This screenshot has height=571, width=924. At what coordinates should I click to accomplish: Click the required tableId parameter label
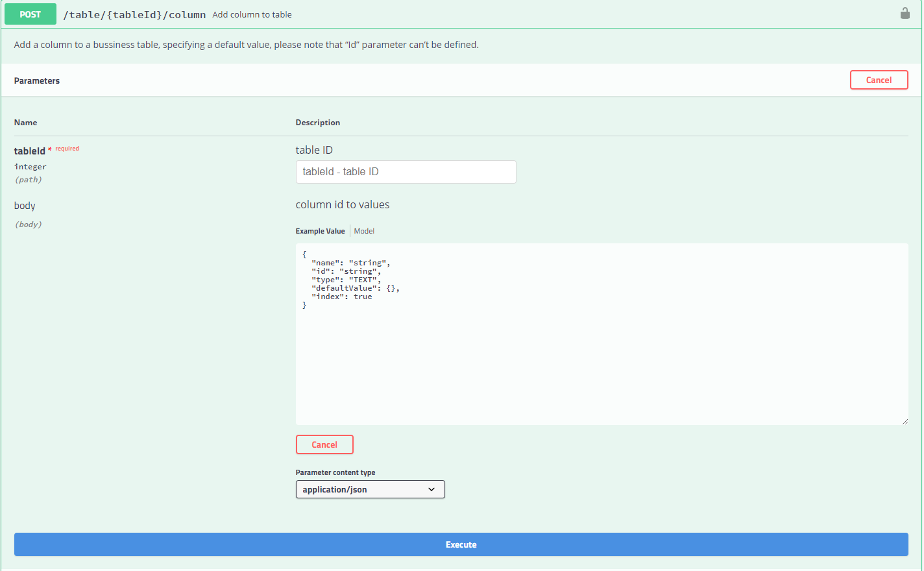pyautogui.click(x=30, y=151)
